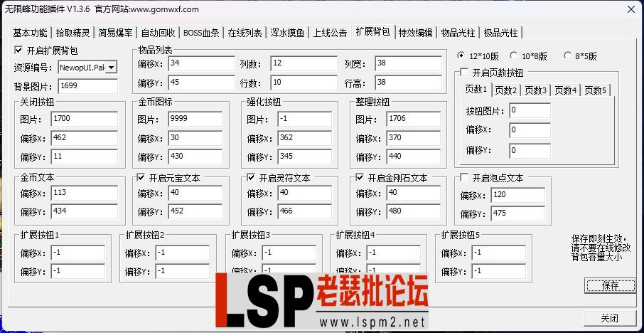Edit the 行数 field showing 10
The height and width of the screenshot is (333, 644).
pos(304,83)
